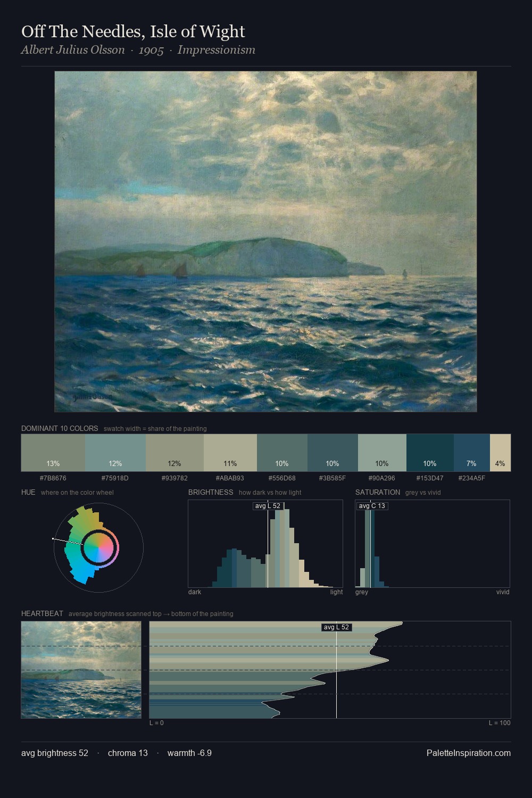Image resolution: width=532 pixels, height=798 pixels.
Task: Choose the blue #234A5F swatch
Action: tap(471, 453)
